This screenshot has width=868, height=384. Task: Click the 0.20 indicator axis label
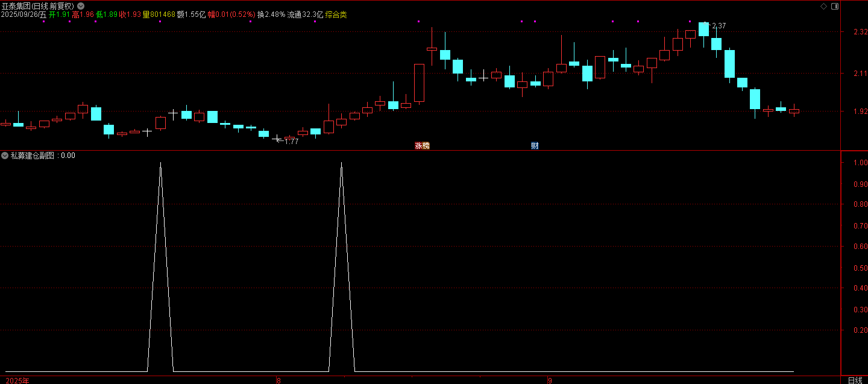pos(860,330)
